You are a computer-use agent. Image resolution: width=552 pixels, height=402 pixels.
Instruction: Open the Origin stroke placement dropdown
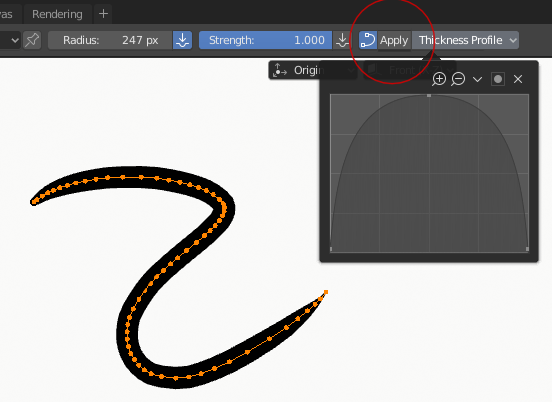[x=312, y=70]
